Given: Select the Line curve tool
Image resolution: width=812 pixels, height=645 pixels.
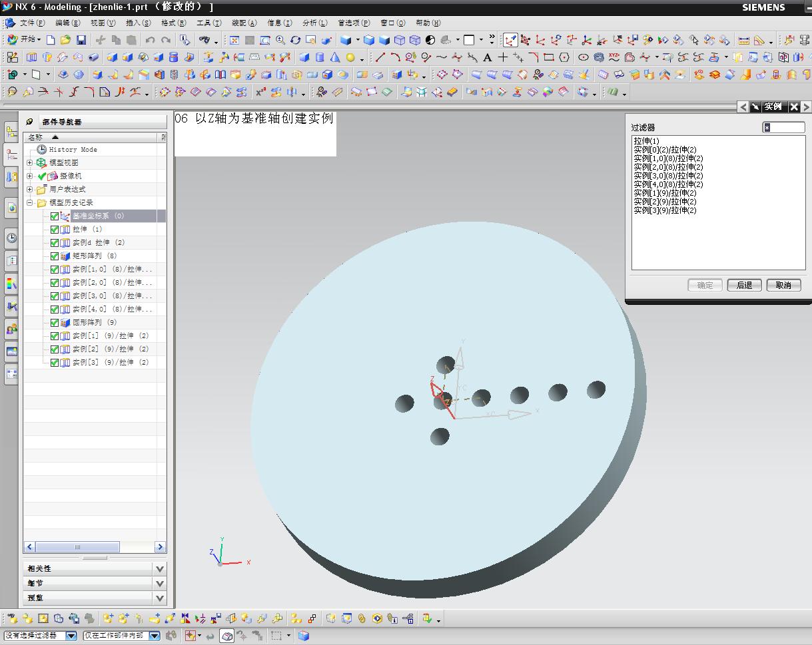Looking at the screenshot, I should [380, 57].
